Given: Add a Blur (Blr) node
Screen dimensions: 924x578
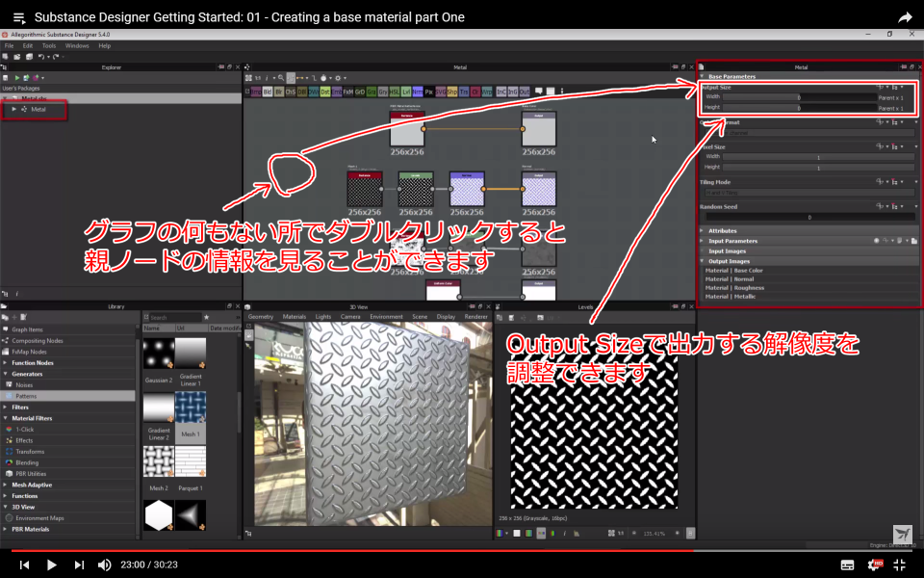Looking at the screenshot, I should [x=279, y=92].
